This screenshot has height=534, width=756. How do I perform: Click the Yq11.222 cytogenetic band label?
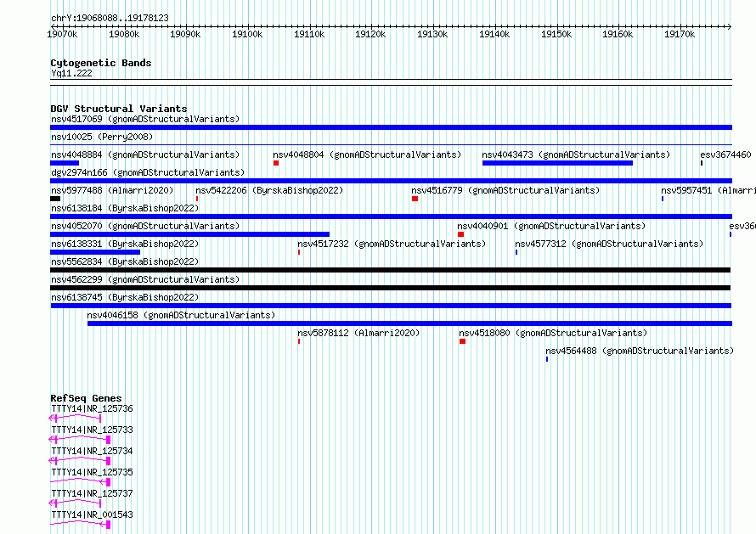pyautogui.click(x=71, y=73)
